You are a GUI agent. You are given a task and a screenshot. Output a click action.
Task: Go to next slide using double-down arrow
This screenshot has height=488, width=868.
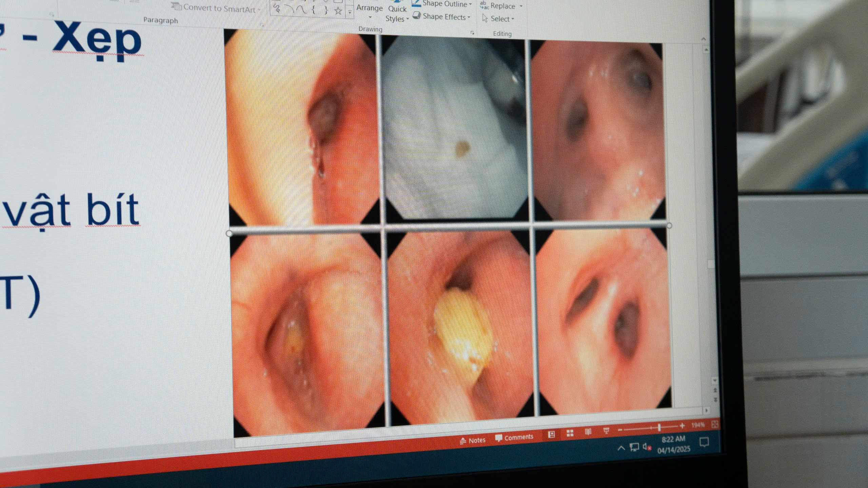(x=716, y=400)
